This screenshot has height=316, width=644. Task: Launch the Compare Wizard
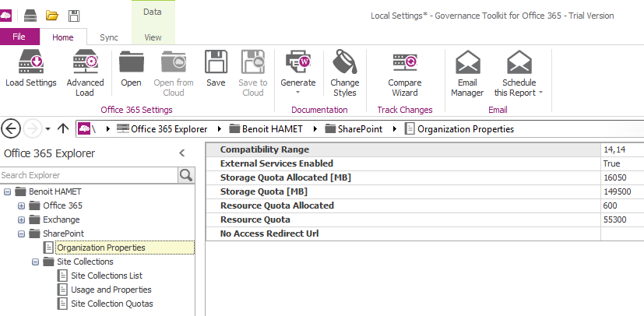coord(404,62)
